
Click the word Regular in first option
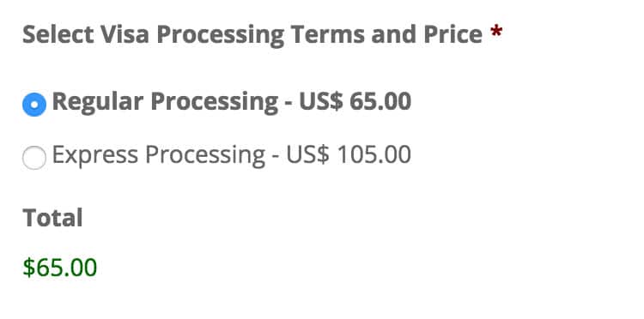coord(98,103)
